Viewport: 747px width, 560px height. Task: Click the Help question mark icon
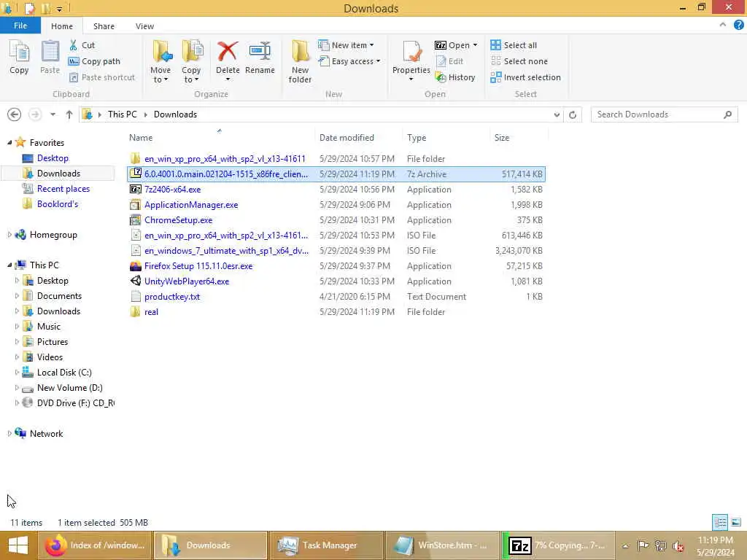point(738,26)
